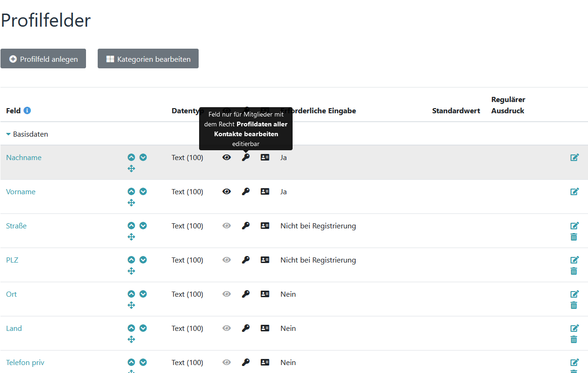Open the Land field link

[x=14, y=329]
